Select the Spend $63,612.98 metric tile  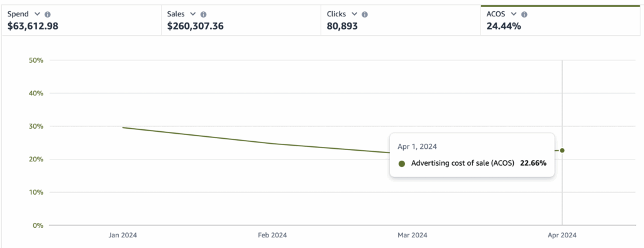[x=81, y=21]
